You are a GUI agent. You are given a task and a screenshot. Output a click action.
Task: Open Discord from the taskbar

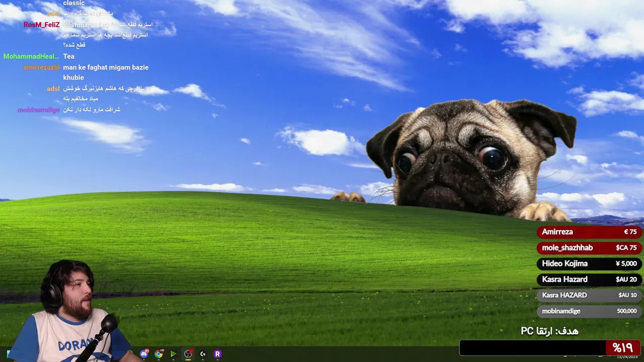(144, 354)
